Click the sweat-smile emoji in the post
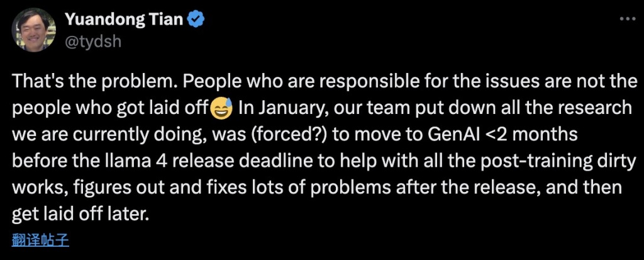This screenshot has height=260, width=644. click(221, 108)
